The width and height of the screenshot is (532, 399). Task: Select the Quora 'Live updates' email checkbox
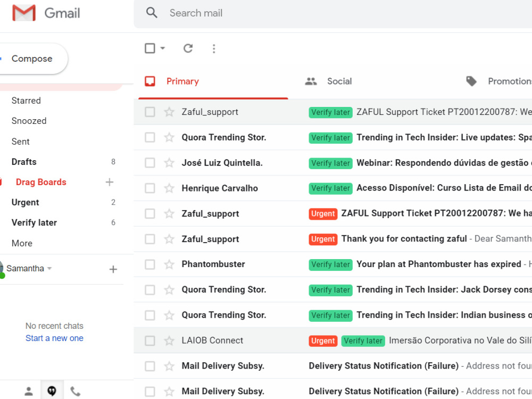pos(150,137)
